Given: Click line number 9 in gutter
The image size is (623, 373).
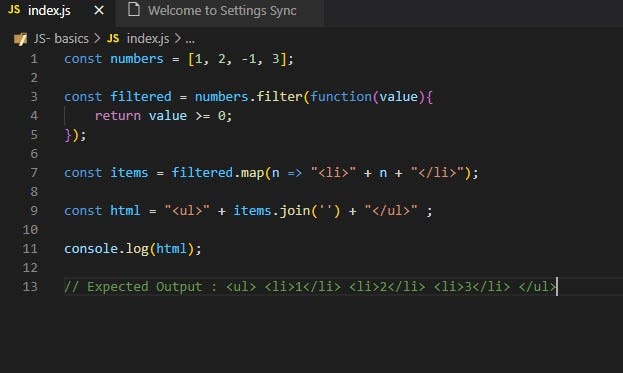Looking at the screenshot, I should pyautogui.click(x=34, y=211).
